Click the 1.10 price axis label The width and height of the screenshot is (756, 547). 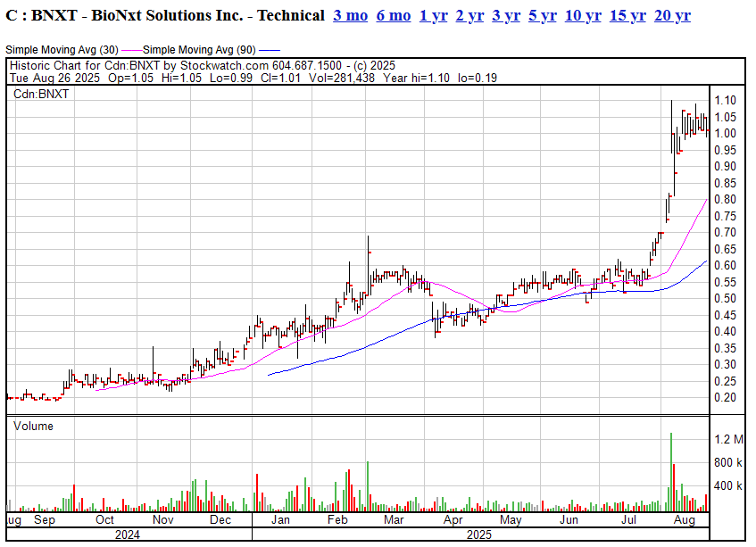[x=725, y=100]
